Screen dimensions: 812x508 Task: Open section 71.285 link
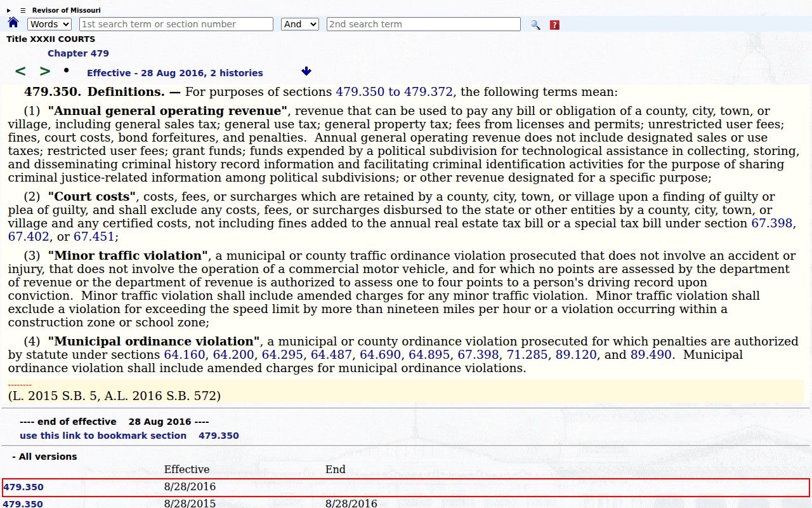coord(527,355)
